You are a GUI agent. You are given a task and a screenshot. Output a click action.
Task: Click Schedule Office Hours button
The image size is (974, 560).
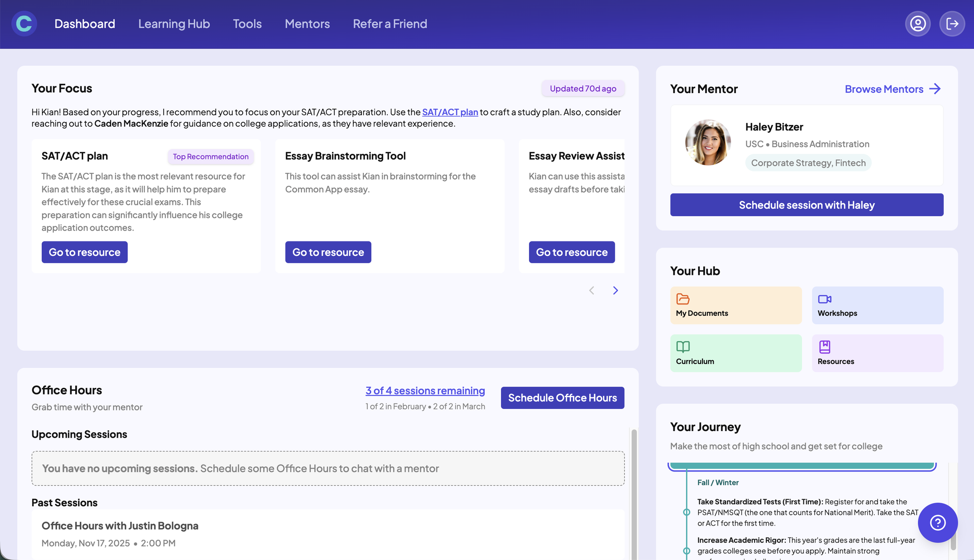pos(562,398)
